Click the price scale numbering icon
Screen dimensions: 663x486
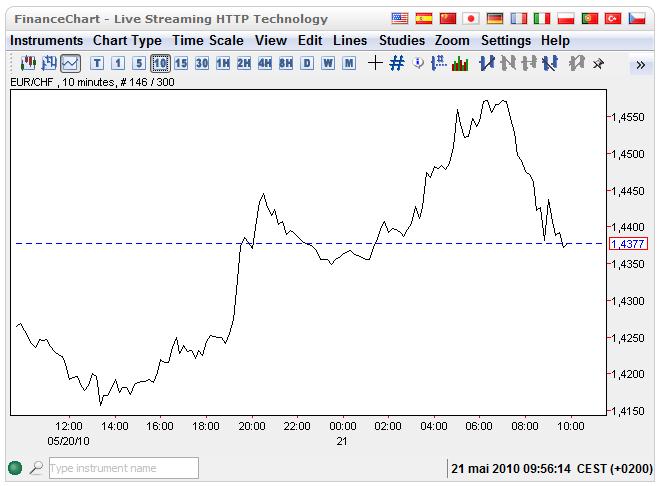[439, 63]
